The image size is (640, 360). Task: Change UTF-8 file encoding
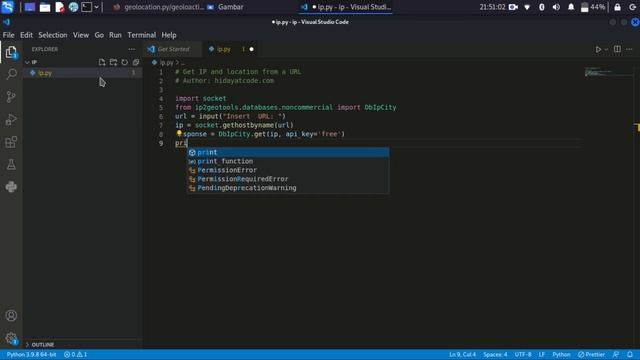[523, 354]
